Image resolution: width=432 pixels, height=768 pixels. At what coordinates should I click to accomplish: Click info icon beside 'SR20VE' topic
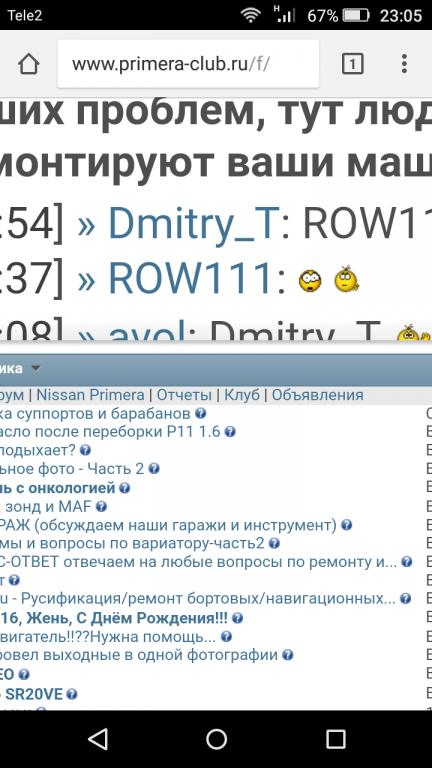click(x=72, y=694)
